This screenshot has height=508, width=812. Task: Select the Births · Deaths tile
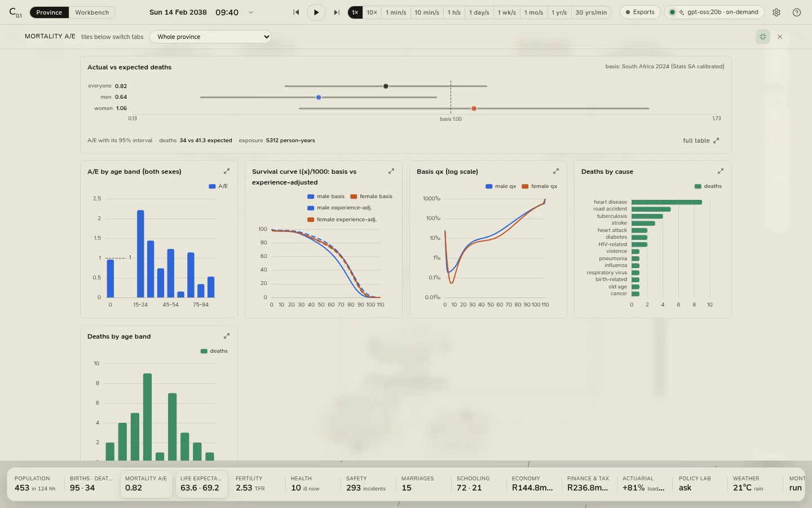[x=90, y=484]
